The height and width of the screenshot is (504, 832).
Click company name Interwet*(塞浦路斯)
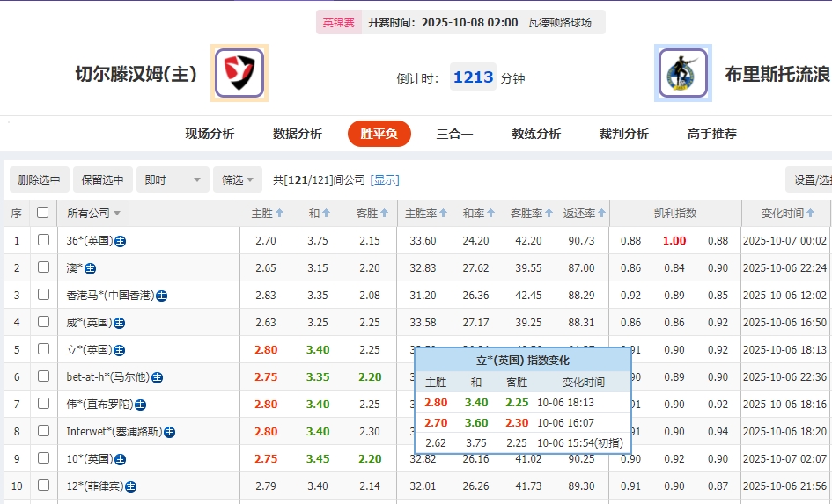point(114,431)
